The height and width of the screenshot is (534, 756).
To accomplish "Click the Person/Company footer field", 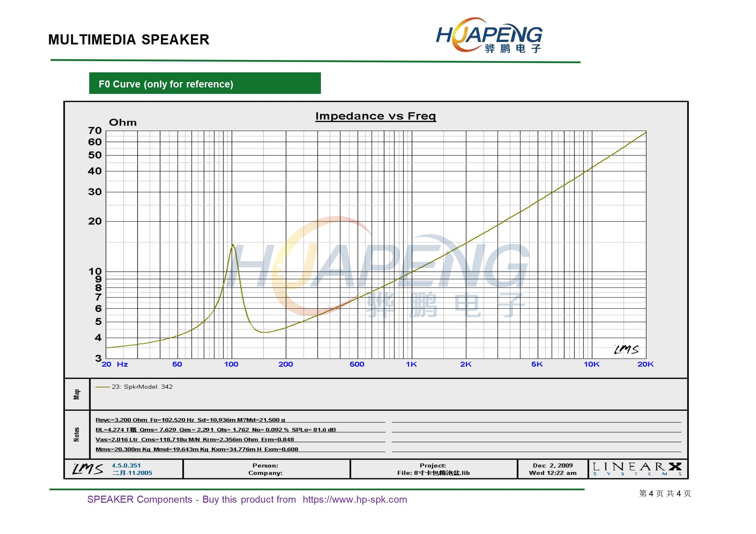I will [265, 469].
